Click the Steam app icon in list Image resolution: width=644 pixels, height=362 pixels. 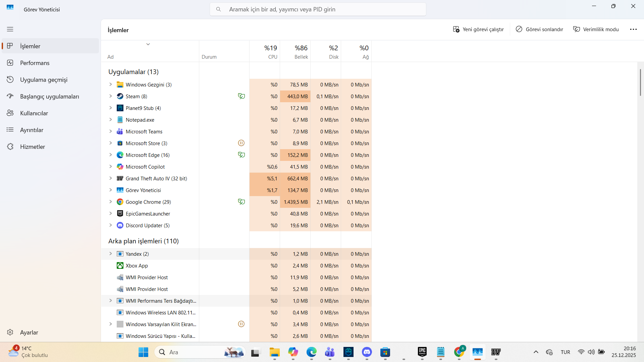point(120,96)
